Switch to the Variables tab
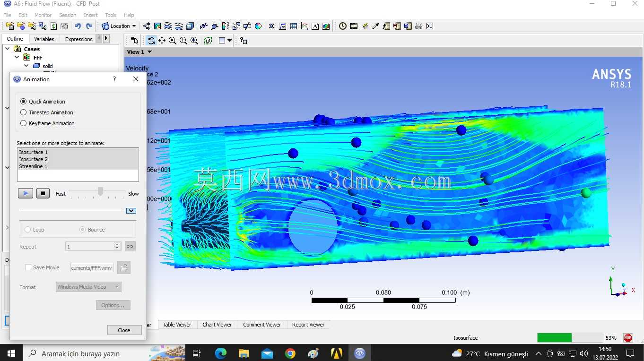The image size is (644, 361). click(44, 39)
